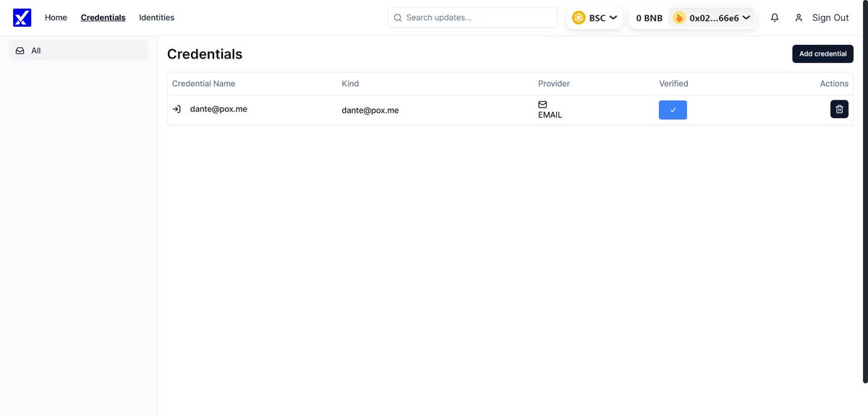Open the wallet 0x02...66e6 dropdown
868x415 pixels.
click(712, 17)
